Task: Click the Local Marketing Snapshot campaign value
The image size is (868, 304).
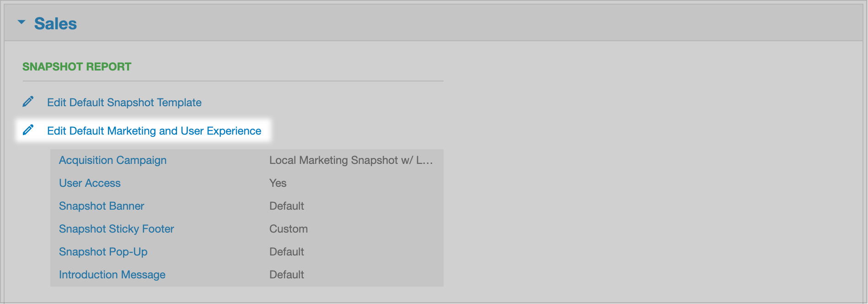Action: tap(351, 160)
